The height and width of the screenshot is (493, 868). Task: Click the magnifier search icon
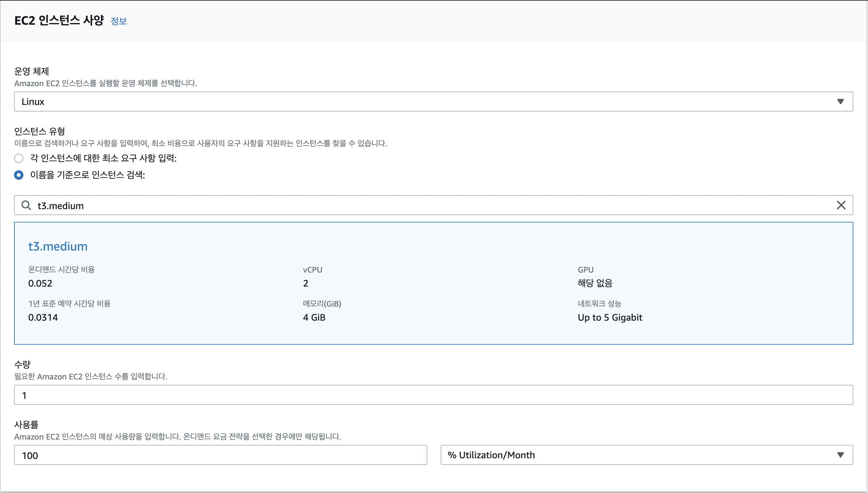[26, 205]
